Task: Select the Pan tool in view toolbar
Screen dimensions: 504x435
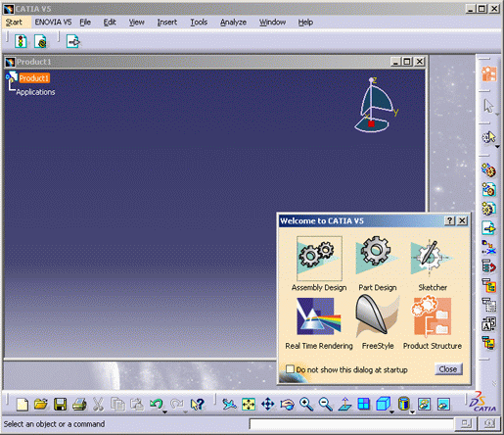Action: point(268,405)
